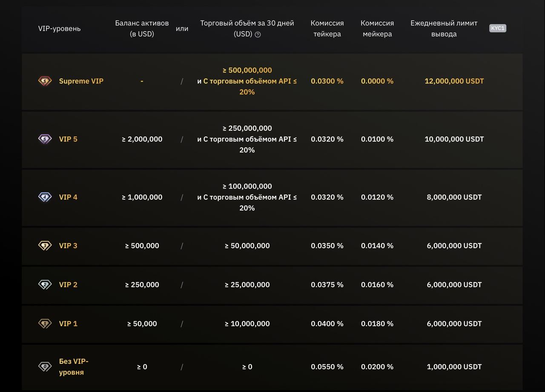
Task: Click the VIP 2 silver diamond icon
Action: (x=45, y=285)
